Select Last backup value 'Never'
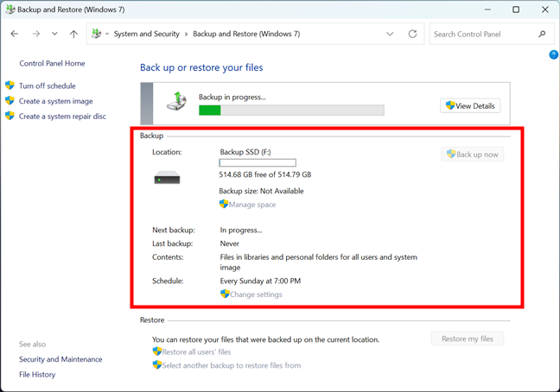The height and width of the screenshot is (392, 560). (x=230, y=243)
